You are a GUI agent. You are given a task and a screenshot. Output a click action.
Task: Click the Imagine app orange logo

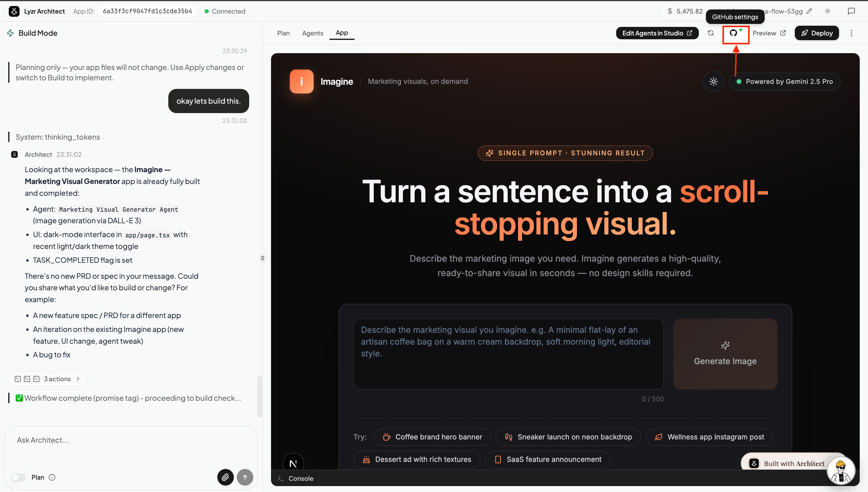point(302,82)
